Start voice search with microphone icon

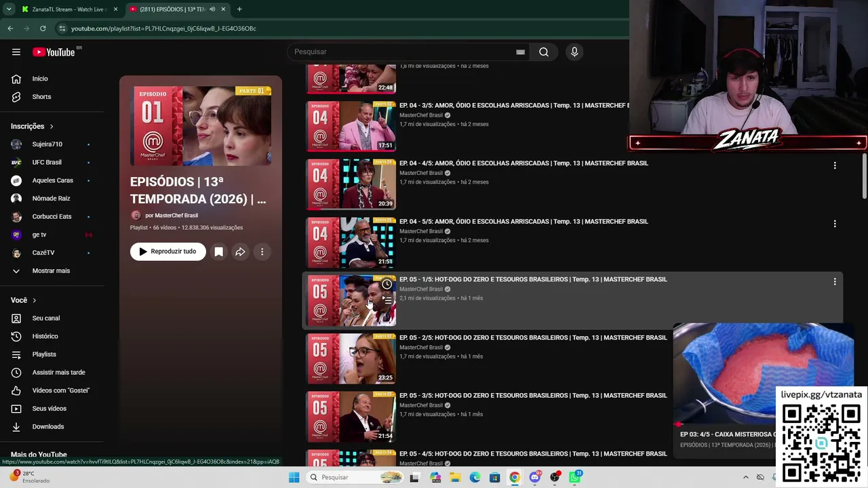pos(574,52)
